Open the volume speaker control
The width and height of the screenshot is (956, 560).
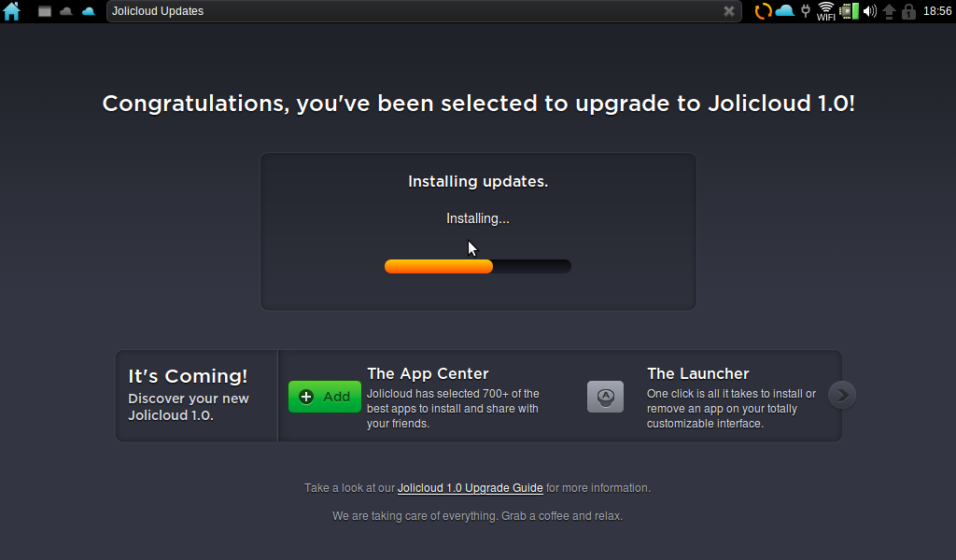click(870, 11)
